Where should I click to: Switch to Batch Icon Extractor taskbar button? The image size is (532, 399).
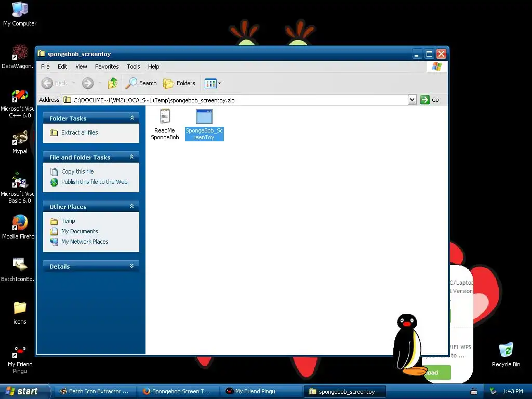tap(96, 391)
